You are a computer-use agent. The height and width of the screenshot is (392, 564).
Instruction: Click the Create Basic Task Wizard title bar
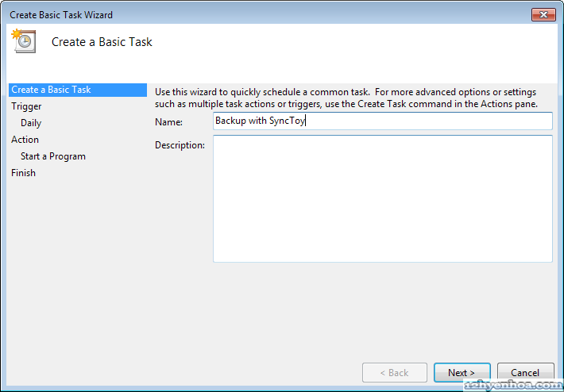tap(238, 14)
